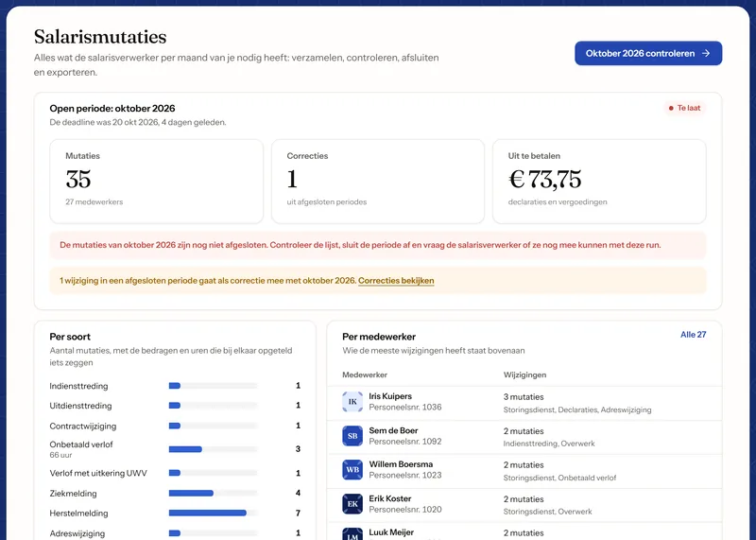This screenshot has height=540, width=756.
Task: Click the red not-closed warning banner
Action: click(x=377, y=245)
